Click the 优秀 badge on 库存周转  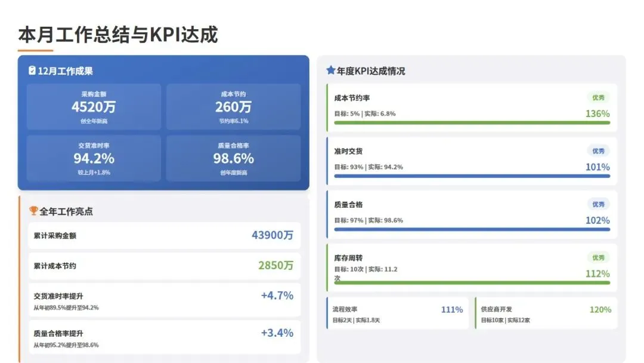[x=598, y=257]
